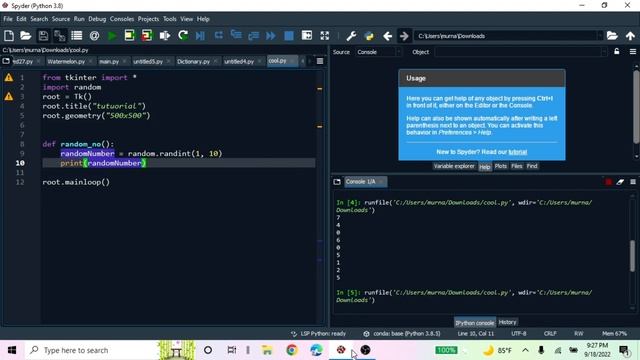Start debugging the file icon
This screenshot has width=640, height=360.
pyautogui.click(x=200, y=36)
